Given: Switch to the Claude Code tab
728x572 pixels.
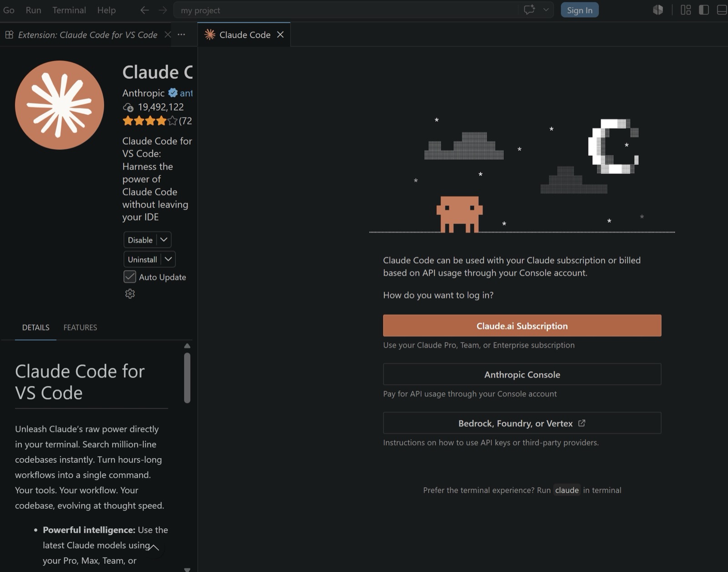Looking at the screenshot, I should coord(244,35).
